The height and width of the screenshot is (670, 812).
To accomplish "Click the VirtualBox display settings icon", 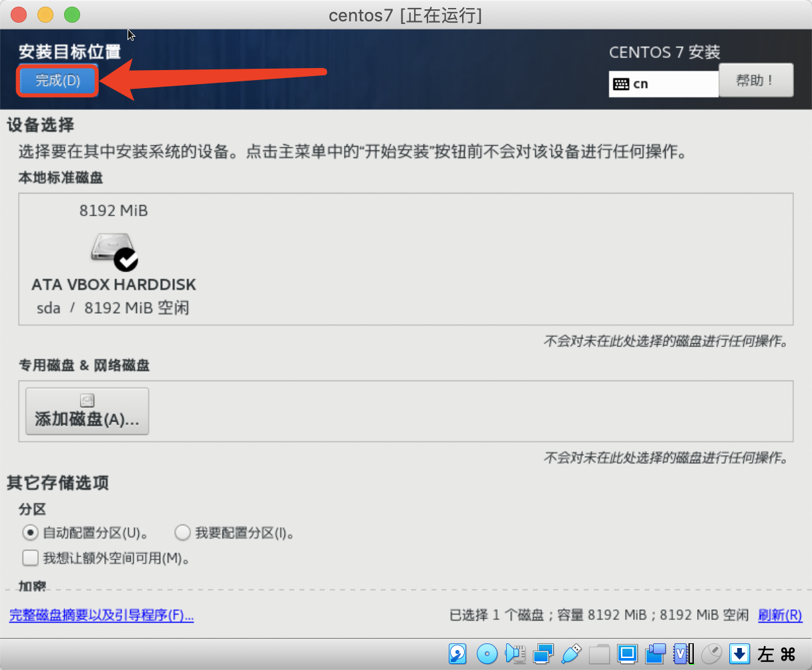I will 627,654.
